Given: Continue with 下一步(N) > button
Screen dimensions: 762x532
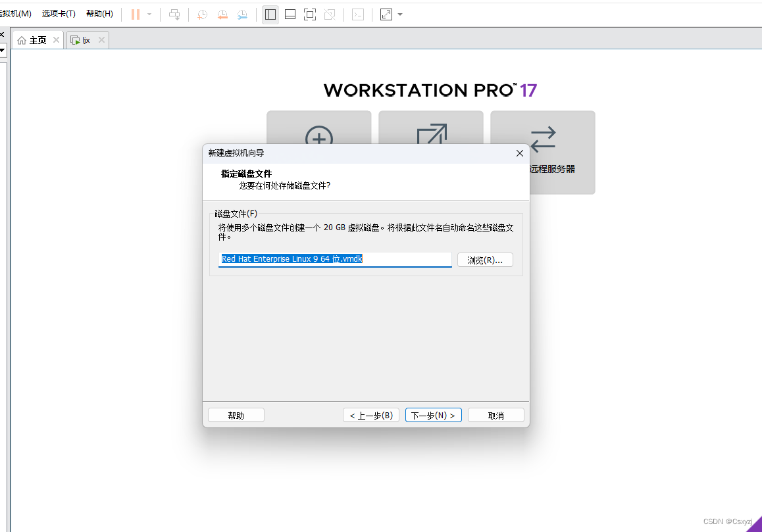Looking at the screenshot, I should [434, 416].
